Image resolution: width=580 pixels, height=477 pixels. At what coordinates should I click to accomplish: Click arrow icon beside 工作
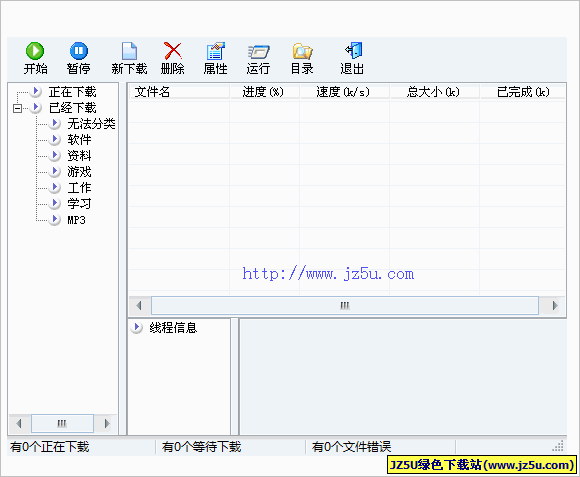55,187
